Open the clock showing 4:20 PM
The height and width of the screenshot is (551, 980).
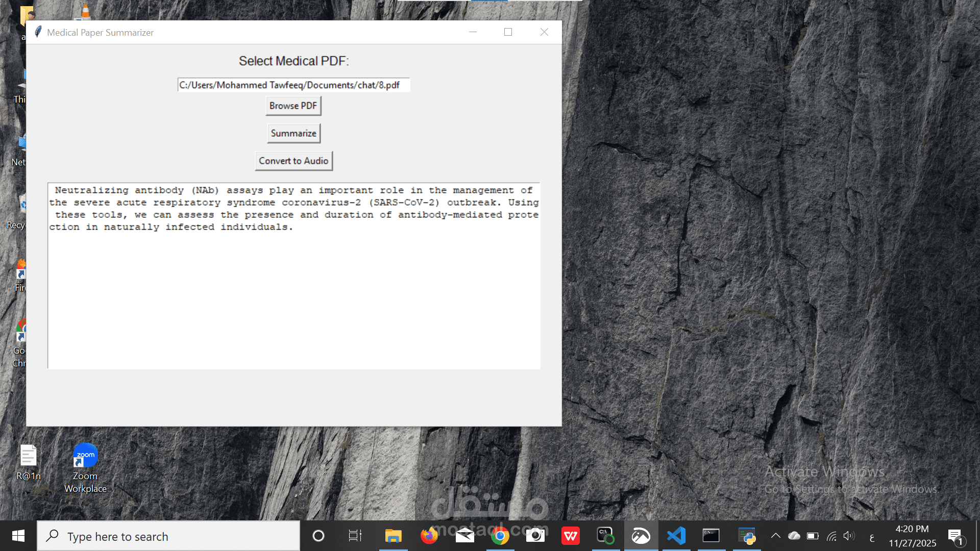(912, 536)
